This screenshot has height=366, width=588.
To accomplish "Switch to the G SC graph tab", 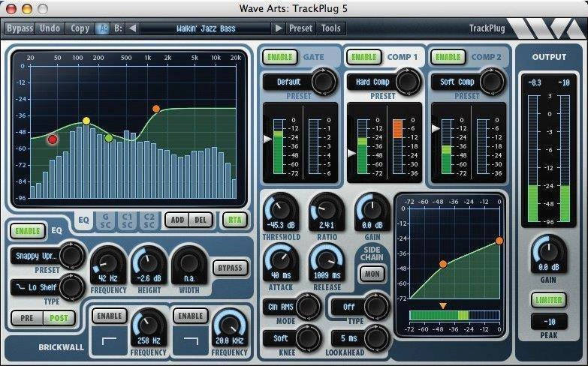I will click(x=105, y=220).
